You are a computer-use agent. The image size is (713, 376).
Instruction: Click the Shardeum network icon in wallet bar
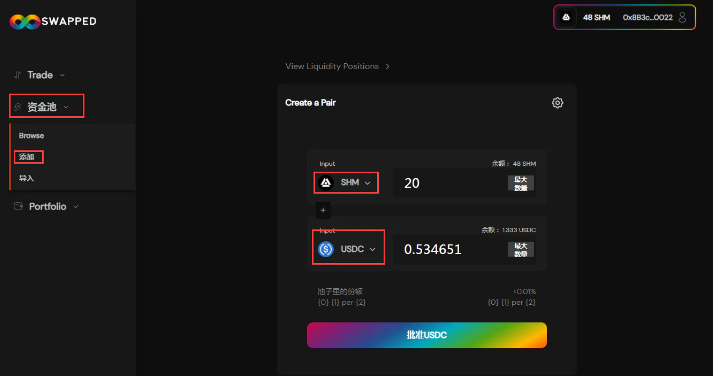click(x=566, y=17)
